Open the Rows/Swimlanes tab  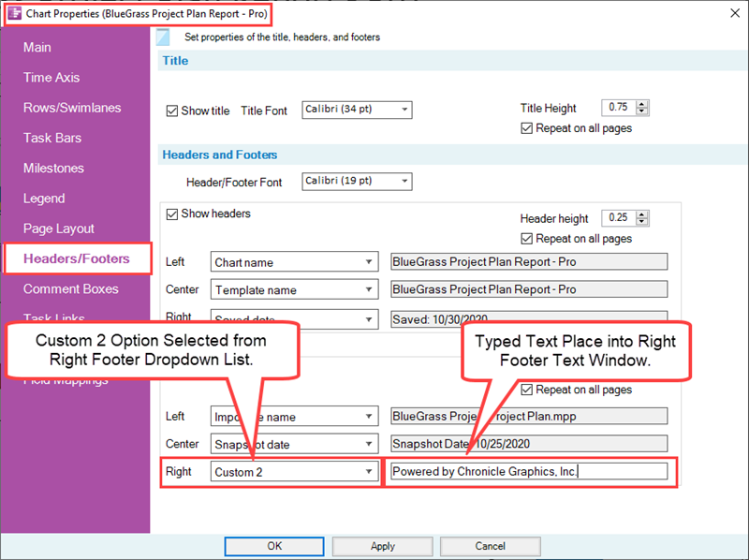point(72,108)
